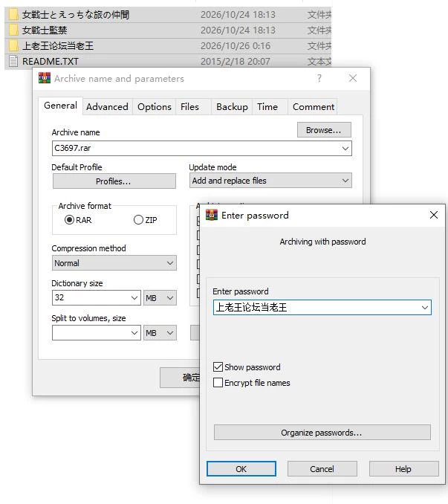Switch to the Backup tab

tap(232, 107)
